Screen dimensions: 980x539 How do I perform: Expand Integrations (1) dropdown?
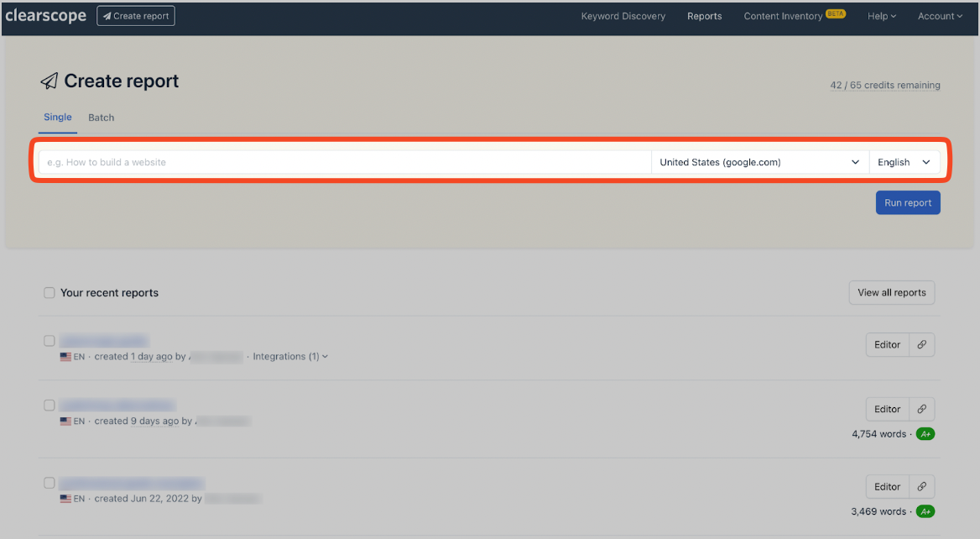[290, 357]
